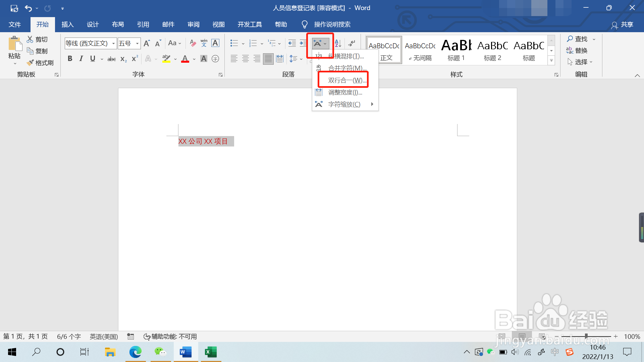
Task: Switch to the 插入 ribbon tab
Action: [x=67, y=24]
